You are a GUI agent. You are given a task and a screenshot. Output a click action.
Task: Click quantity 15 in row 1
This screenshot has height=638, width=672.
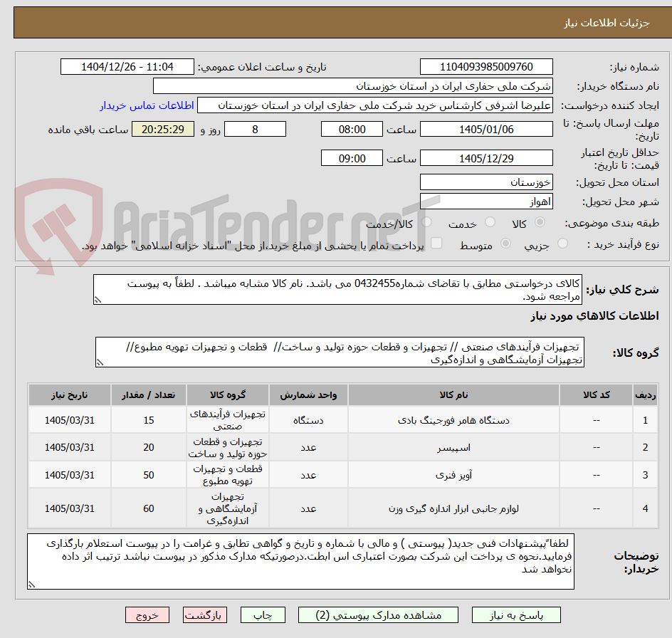(x=149, y=420)
